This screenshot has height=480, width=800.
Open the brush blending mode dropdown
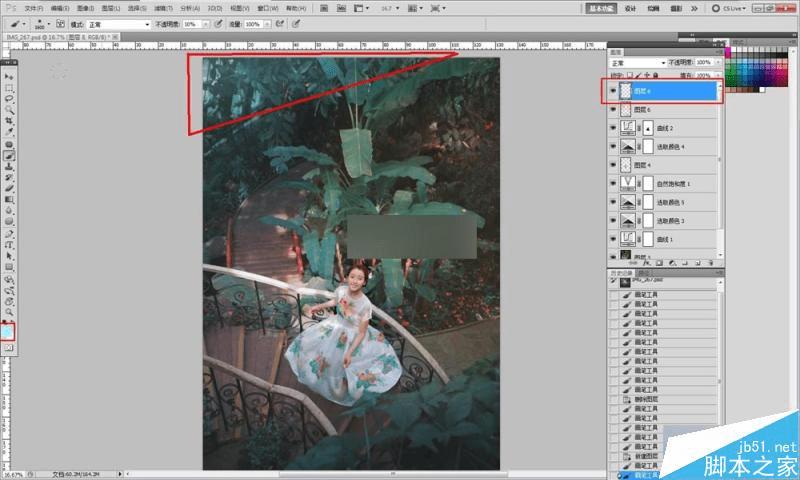pos(118,23)
